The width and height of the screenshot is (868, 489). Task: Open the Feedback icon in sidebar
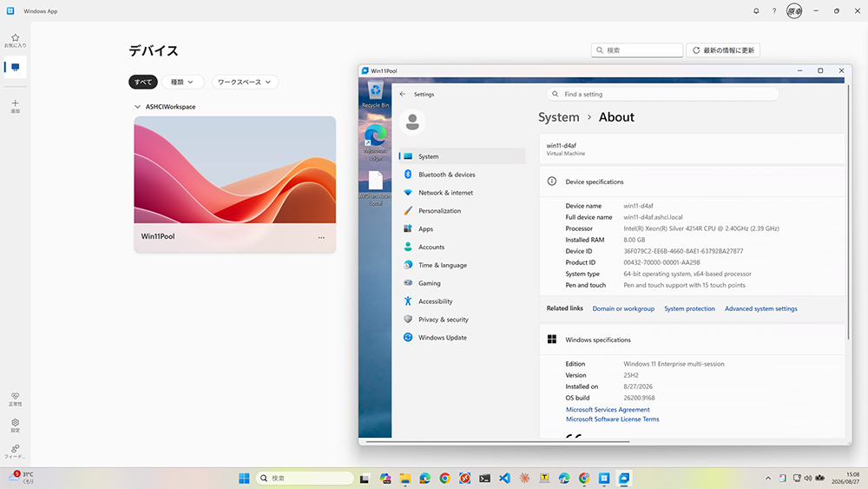pyautogui.click(x=15, y=452)
